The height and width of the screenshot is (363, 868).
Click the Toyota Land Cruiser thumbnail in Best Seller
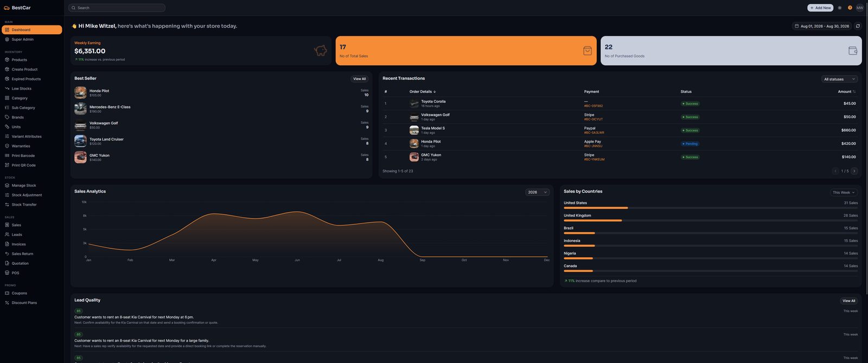(80, 141)
